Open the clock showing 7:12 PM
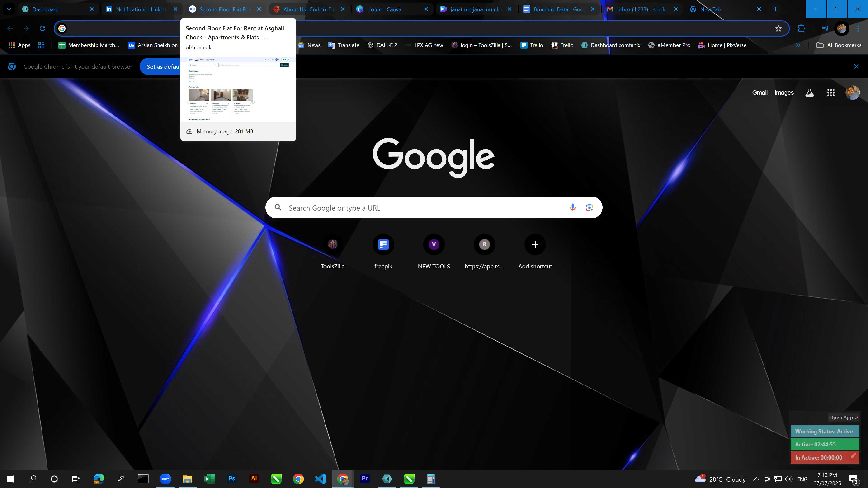 click(x=827, y=479)
